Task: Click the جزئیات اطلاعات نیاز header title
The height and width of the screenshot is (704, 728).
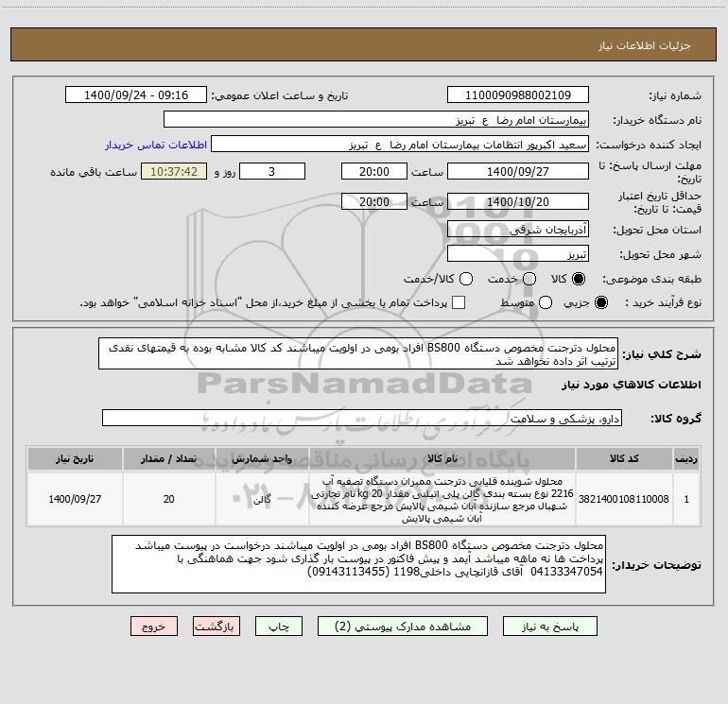Action: [645, 45]
